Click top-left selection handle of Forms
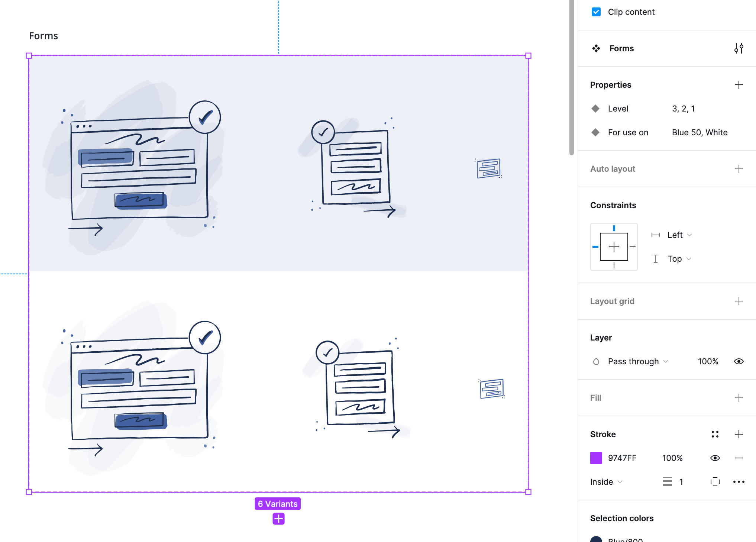 29,56
